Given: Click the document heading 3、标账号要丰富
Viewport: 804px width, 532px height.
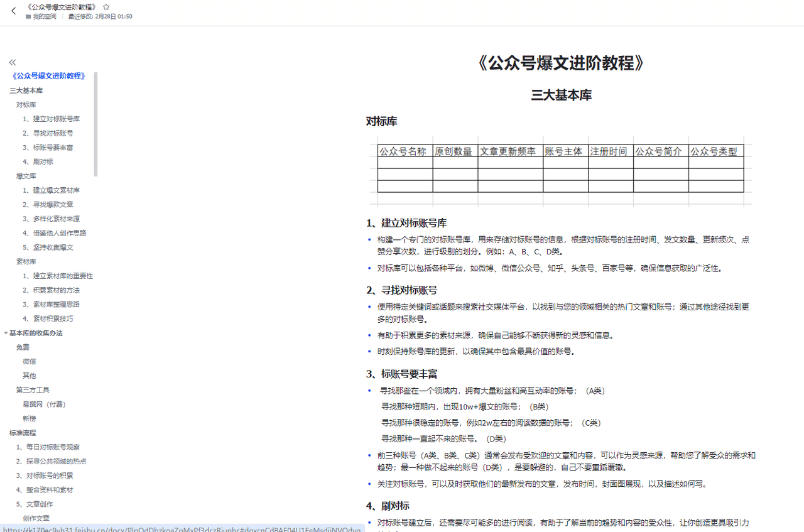Looking at the screenshot, I should tap(402, 374).
